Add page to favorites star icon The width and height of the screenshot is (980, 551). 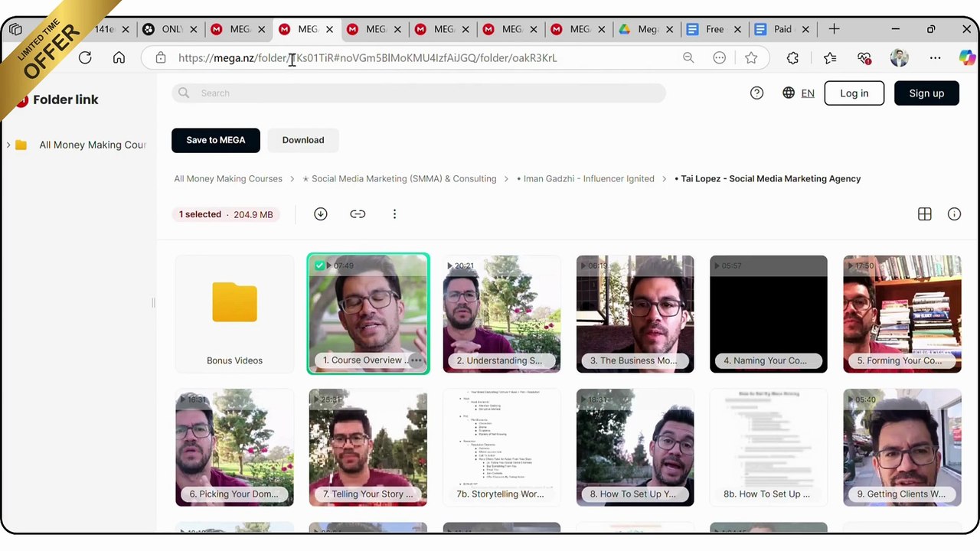click(x=751, y=58)
